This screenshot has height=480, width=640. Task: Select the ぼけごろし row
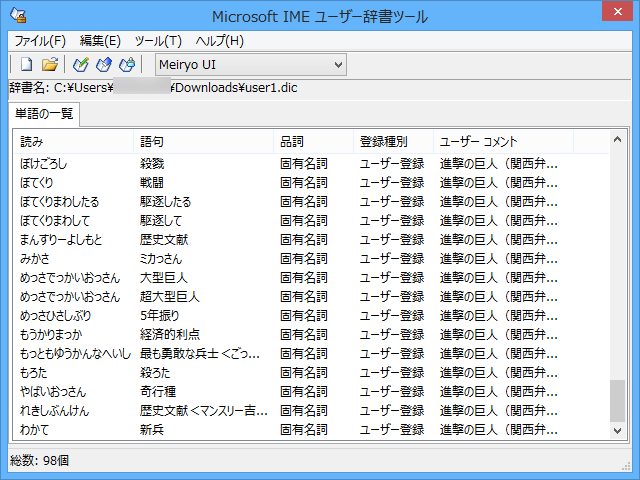pos(311,164)
